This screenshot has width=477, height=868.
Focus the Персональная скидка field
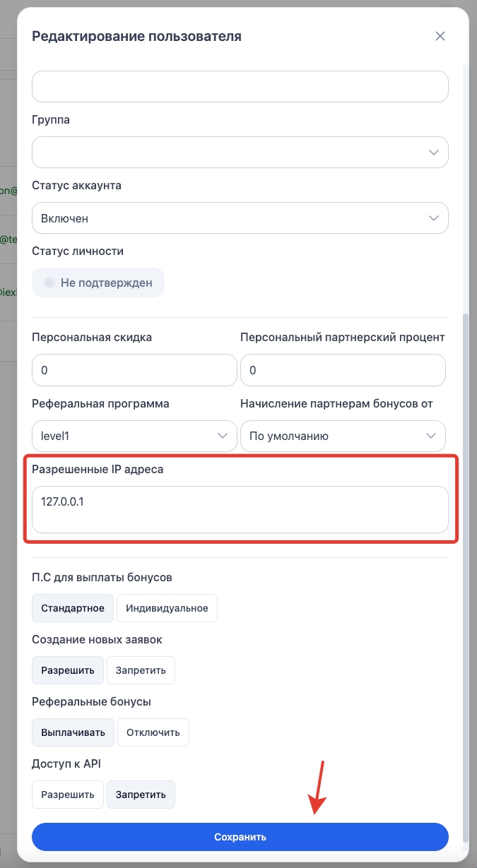click(134, 370)
